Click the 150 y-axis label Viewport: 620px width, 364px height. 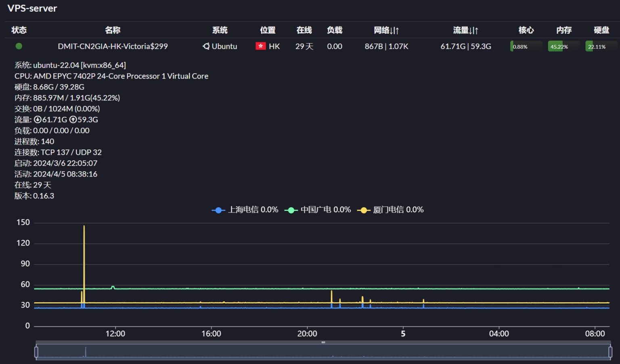click(x=23, y=223)
